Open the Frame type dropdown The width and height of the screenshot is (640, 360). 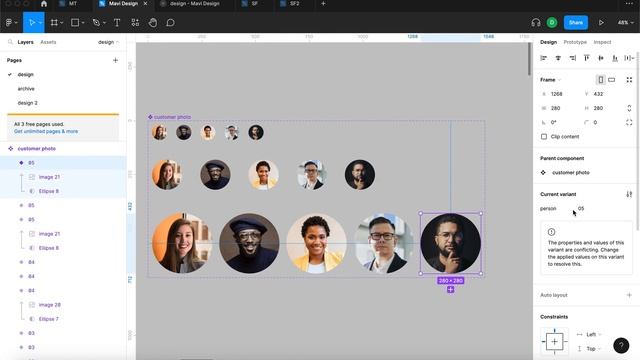point(551,80)
